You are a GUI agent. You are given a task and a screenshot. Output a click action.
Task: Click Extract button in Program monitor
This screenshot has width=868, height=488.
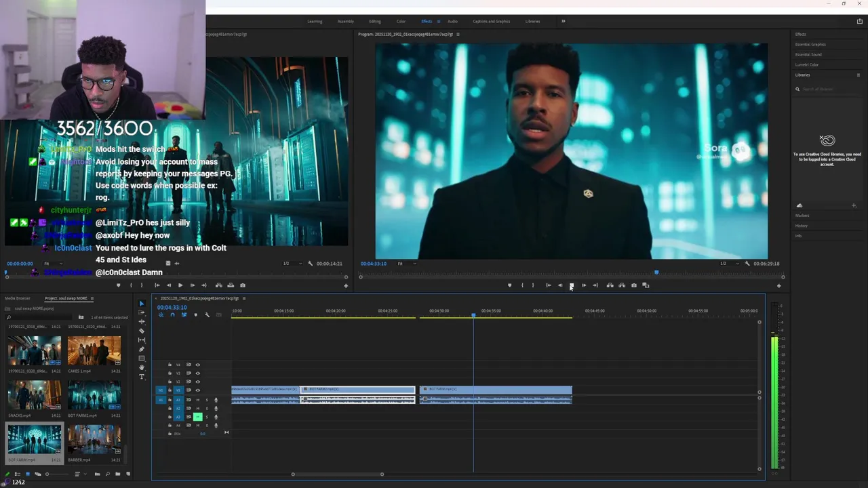click(622, 285)
